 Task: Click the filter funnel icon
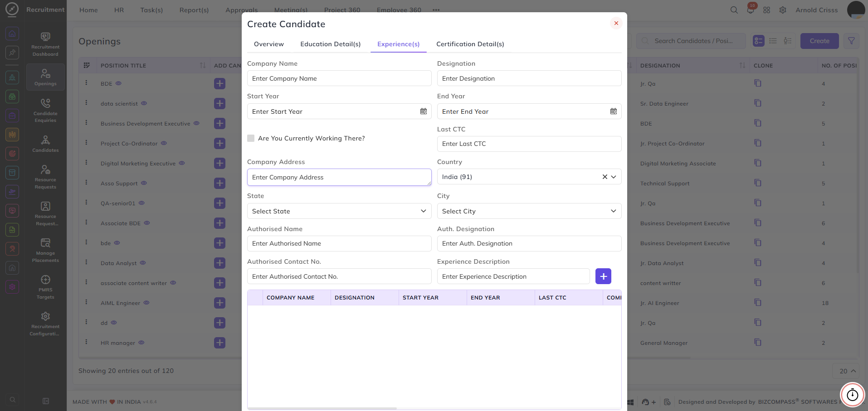[x=851, y=41]
